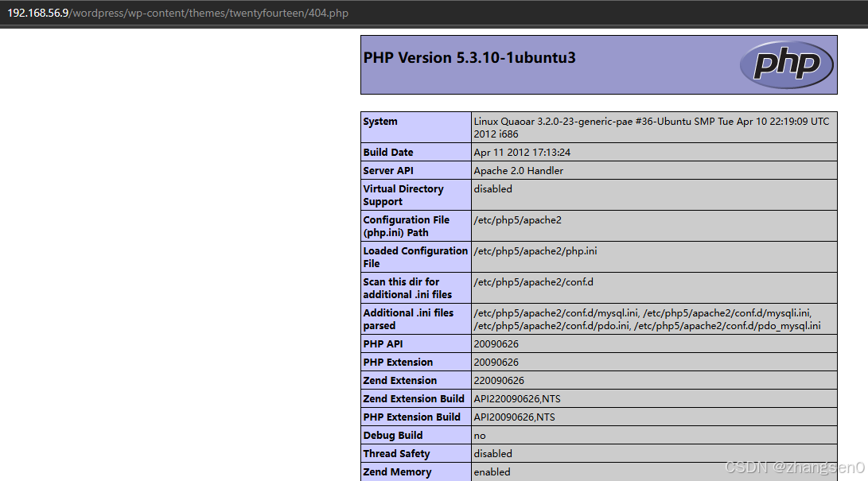Select the 'Build Date' label cell
This screenshot has height=481, width=868.
(416, 152)
